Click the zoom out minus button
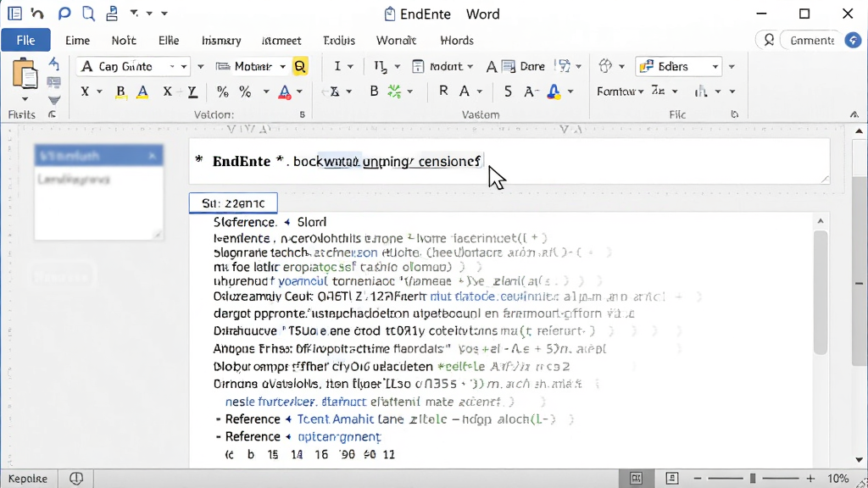This screenshot has height=488, width=868. click(x=698, y=478)
